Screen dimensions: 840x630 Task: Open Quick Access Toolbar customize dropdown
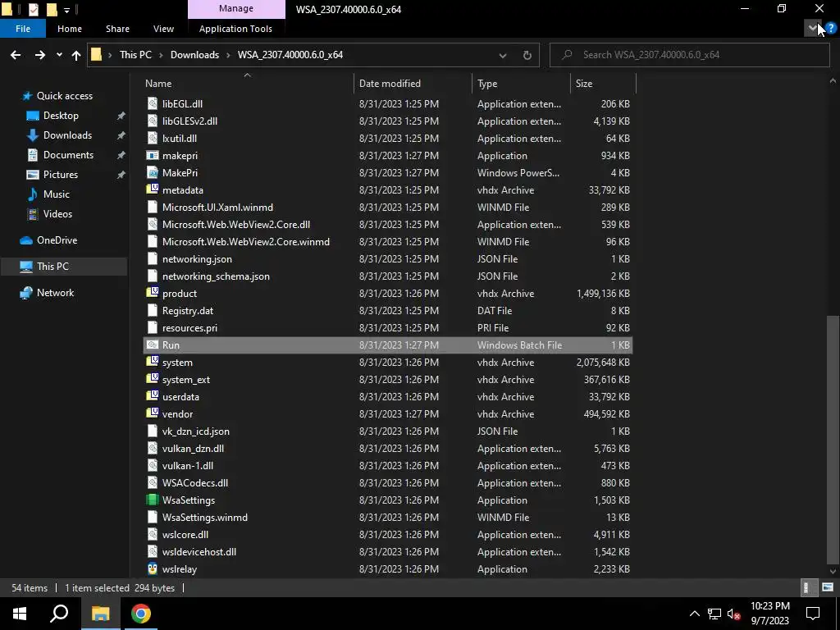click(67, 10)
